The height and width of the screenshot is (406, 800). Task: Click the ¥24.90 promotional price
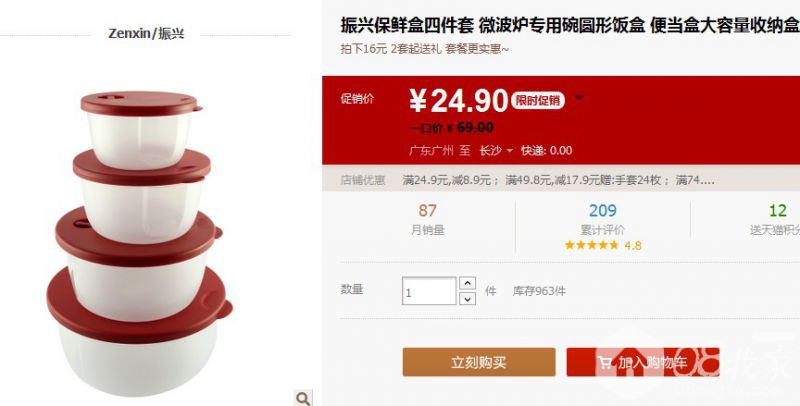459,100
